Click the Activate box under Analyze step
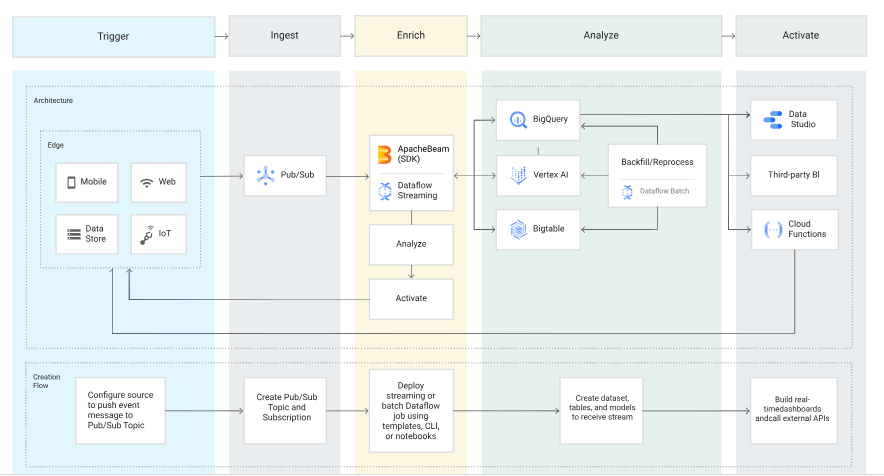This screenshot has width=884, height=476. point(410,298)
